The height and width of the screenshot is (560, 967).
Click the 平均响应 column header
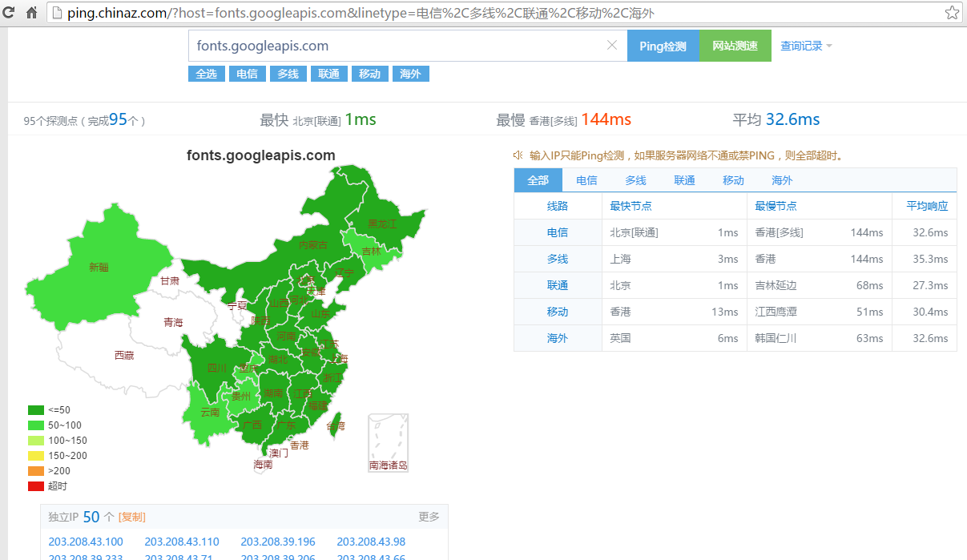pos(927,206)
